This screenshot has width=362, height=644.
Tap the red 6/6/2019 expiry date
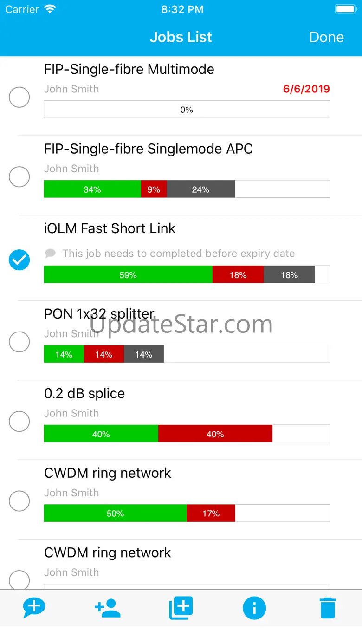[x=306, y=89]
